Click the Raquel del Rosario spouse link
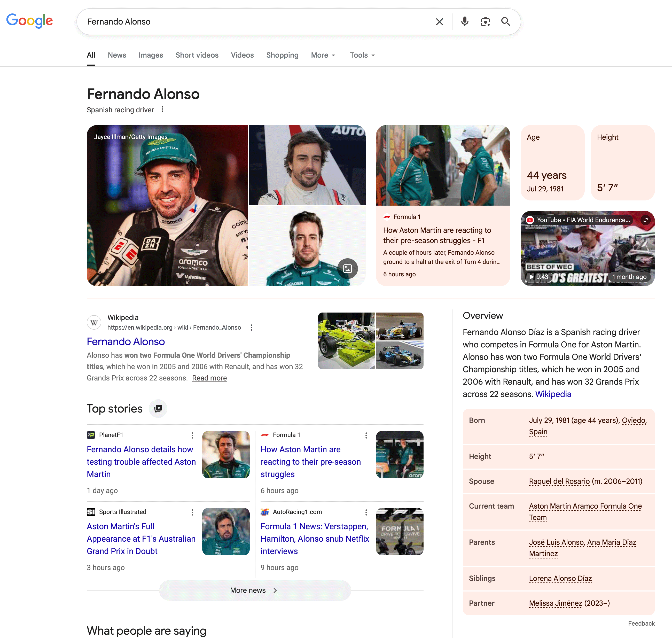The height and width of the screenshot is (638, 672). (559, 481)
